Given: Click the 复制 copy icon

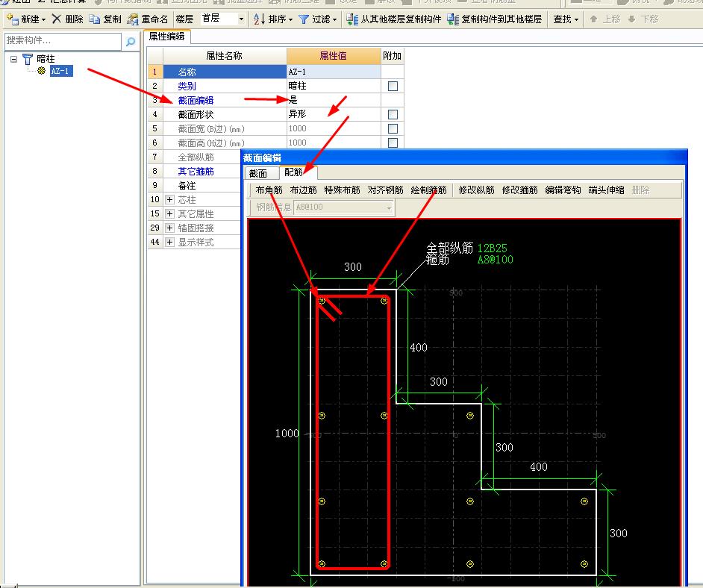Looking at the screenshot, I should [94, 19].
